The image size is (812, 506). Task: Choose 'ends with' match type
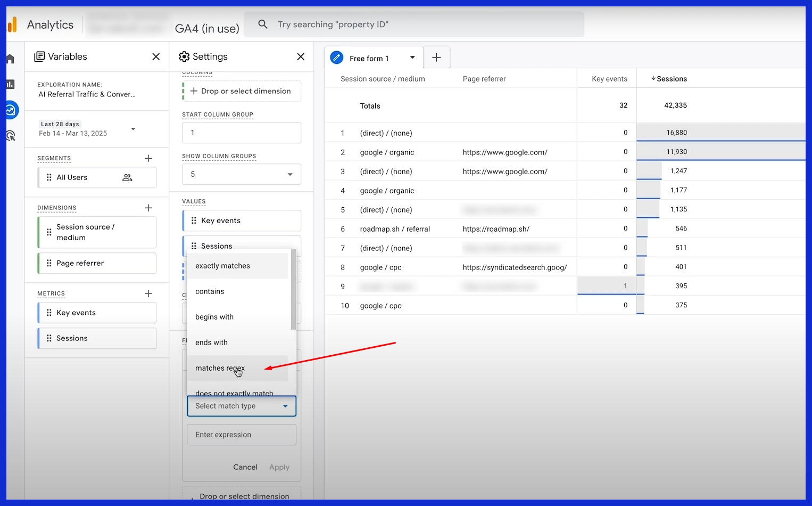tap(237, 342)
